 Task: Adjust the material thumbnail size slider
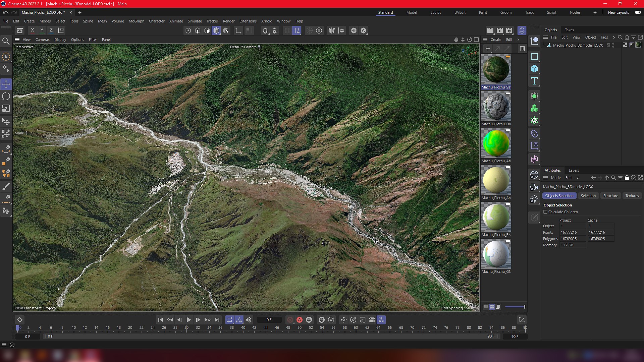(x=515, y=307)
